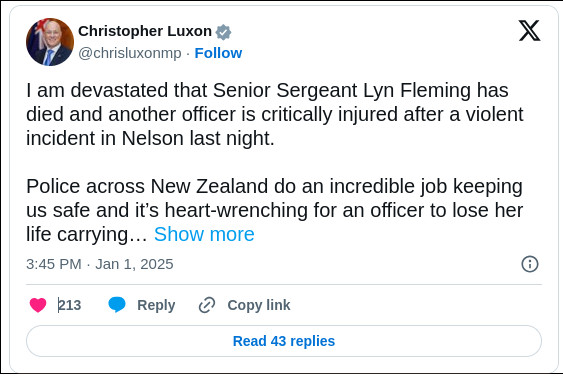Viewport: 563px width, 378px height.
Task: Click the paragraph mentioning Senior Sergeant Lyn Fleming
Action: click(x=275, y=114)
